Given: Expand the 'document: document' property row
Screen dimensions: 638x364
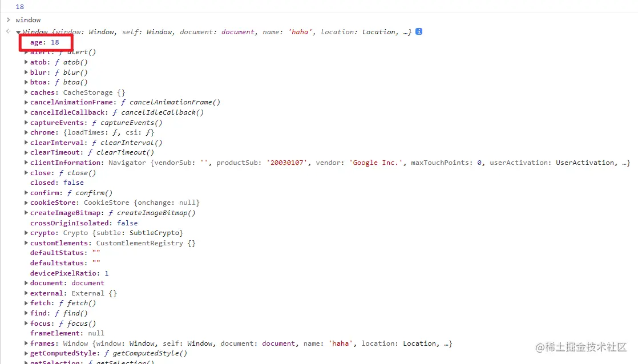Looking at the screenshot, I should point(26,282).
